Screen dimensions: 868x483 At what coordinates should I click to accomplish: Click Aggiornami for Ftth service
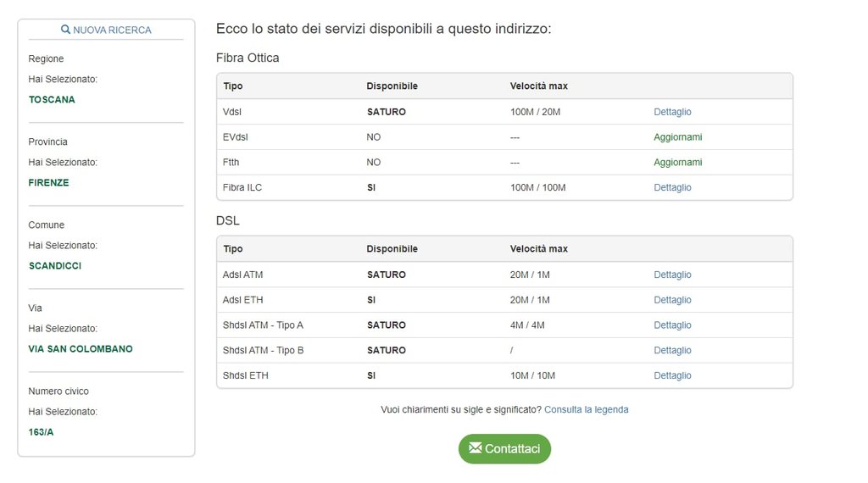click(x=677, y=163)
